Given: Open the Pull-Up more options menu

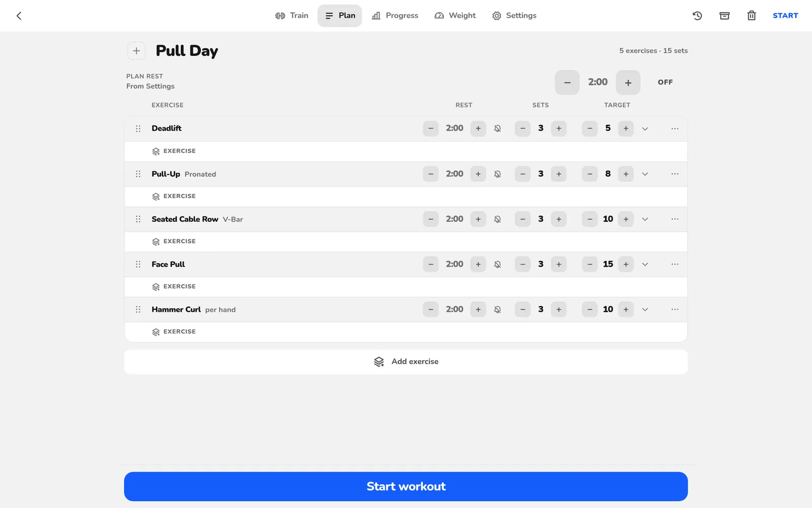Looking at the screenshot, I should pos(675,174).
